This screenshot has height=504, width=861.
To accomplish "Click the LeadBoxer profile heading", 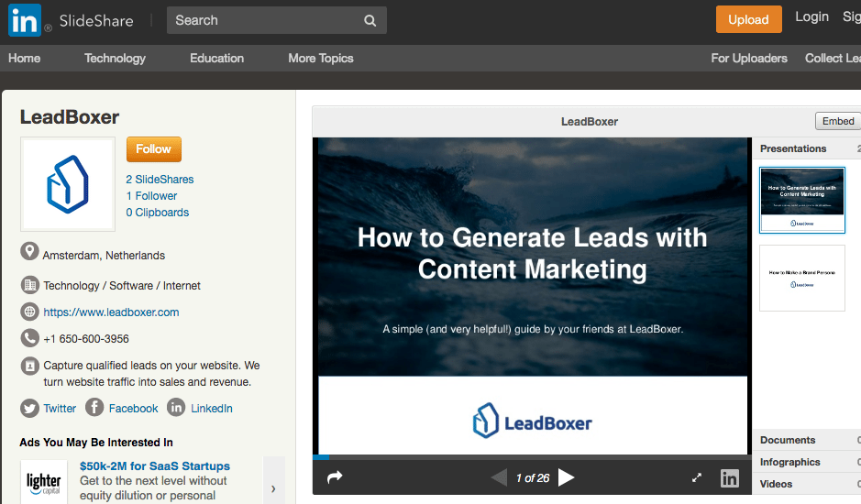I will coord(70,117).
